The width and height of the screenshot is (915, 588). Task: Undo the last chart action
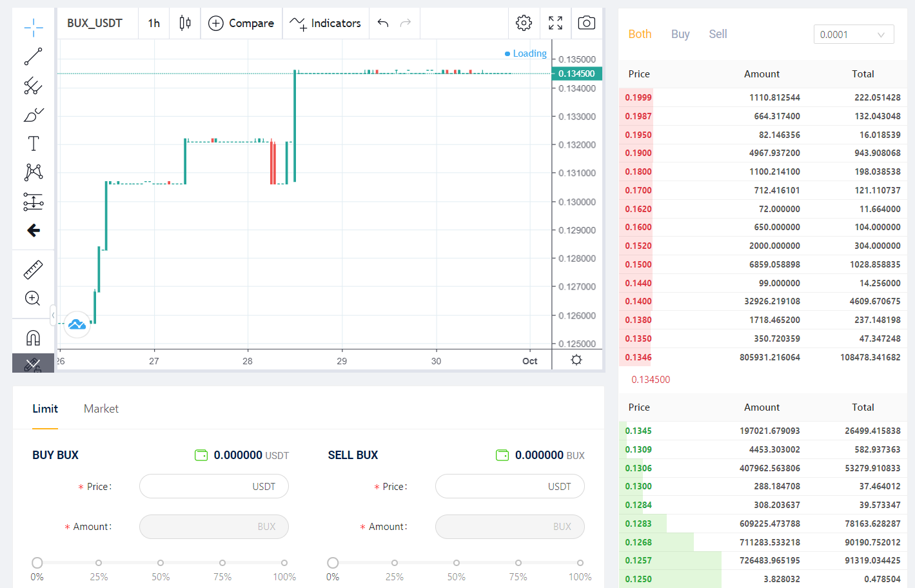coord(383,23)
